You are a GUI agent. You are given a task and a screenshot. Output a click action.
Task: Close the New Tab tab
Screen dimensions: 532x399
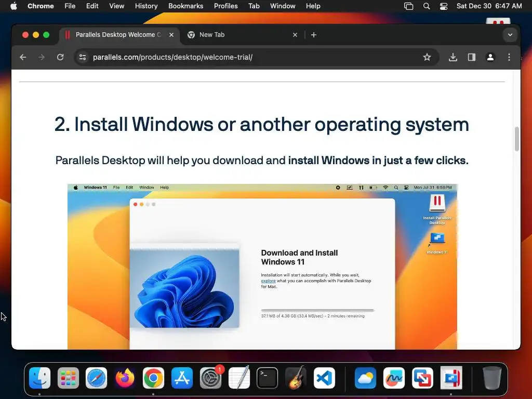click(x=295, y=35)
